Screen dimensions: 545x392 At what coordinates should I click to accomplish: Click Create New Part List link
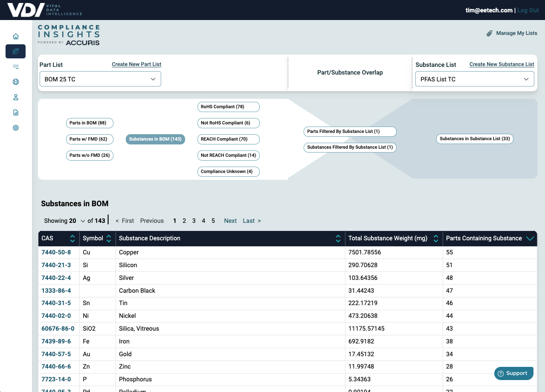click(x=136, y=64)
